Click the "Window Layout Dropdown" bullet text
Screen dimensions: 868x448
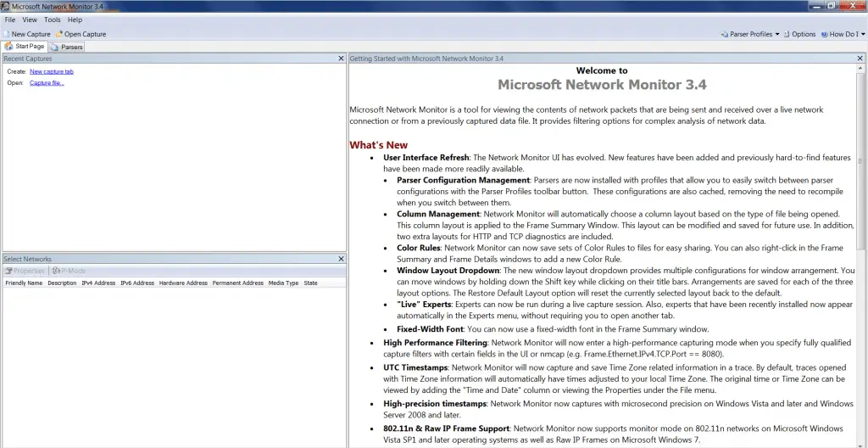coord(448,271)
